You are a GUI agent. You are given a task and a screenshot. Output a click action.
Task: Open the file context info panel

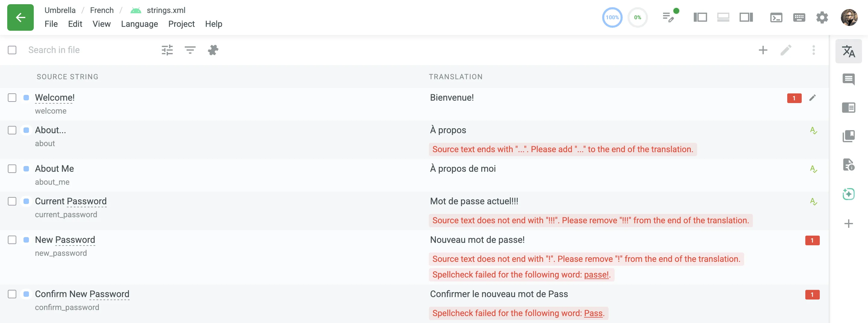[849, 165]
